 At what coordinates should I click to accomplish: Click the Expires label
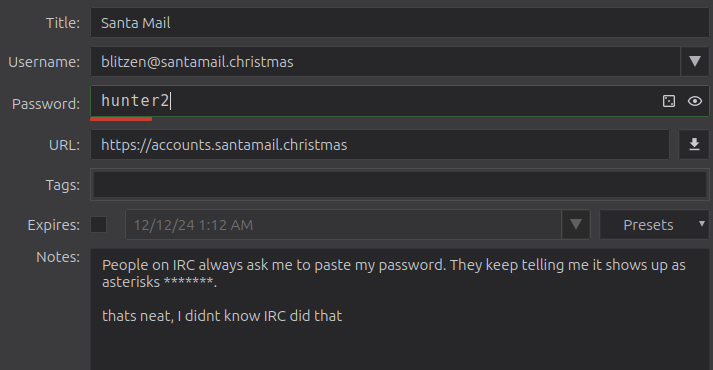(54, 225)
